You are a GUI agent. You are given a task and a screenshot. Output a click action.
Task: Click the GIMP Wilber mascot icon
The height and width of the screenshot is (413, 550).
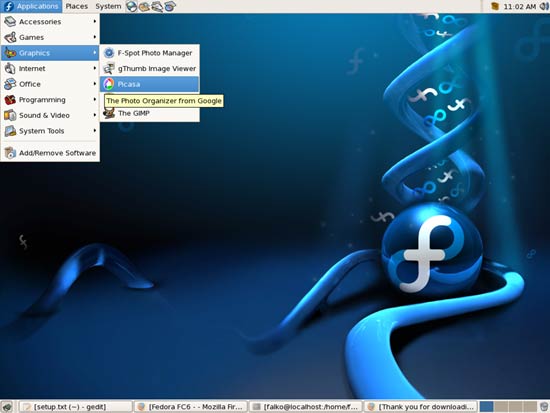pyautogui.click(x=109, y=113)
